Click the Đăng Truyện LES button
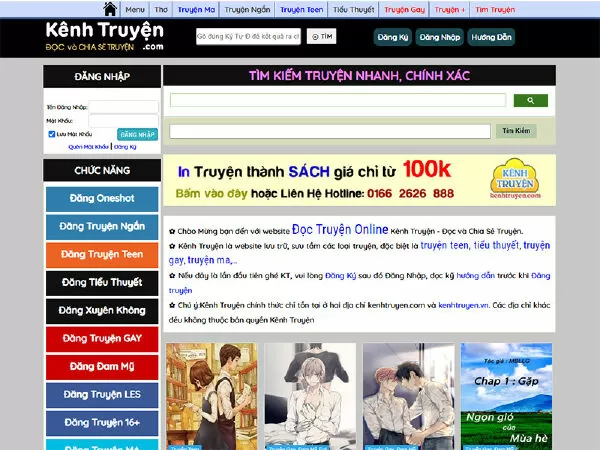 [102, 395]
